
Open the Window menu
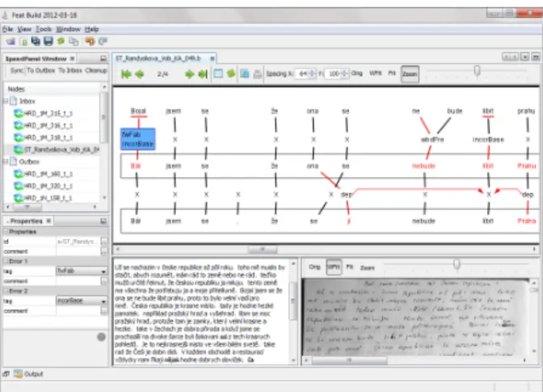(68, 29)
